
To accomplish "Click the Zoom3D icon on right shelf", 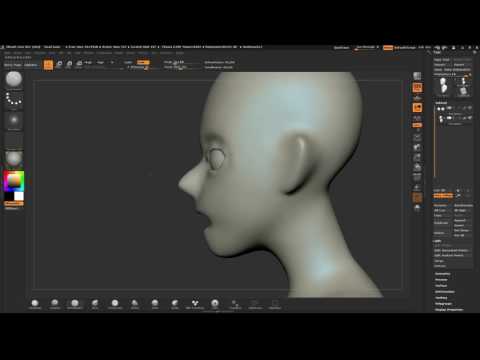I will pos(417,157).
